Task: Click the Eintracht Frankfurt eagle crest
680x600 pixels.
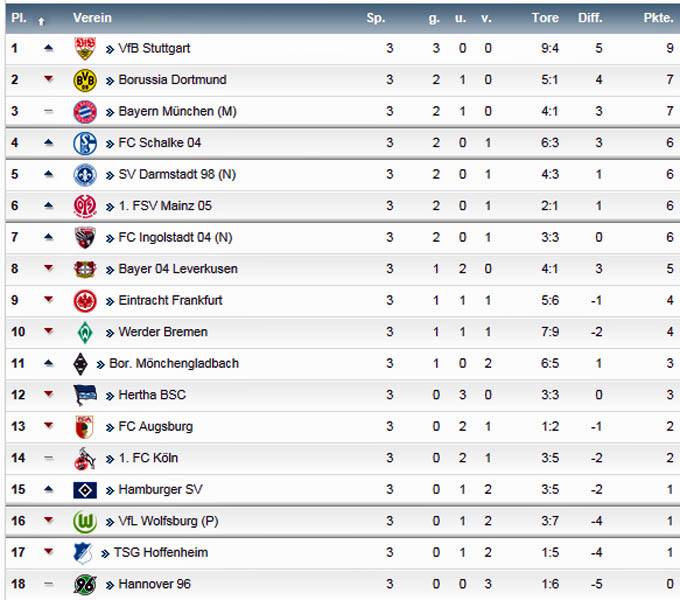Action: pos(85,301)
